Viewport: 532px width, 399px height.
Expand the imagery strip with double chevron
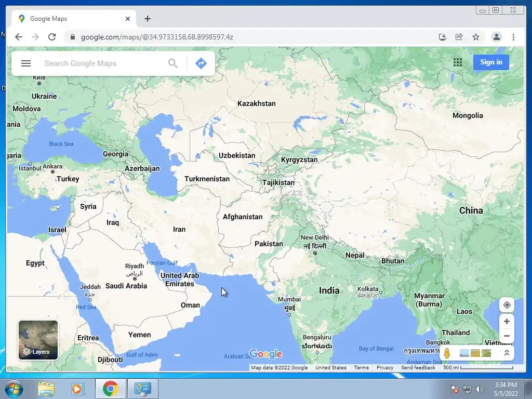(507, 353)
